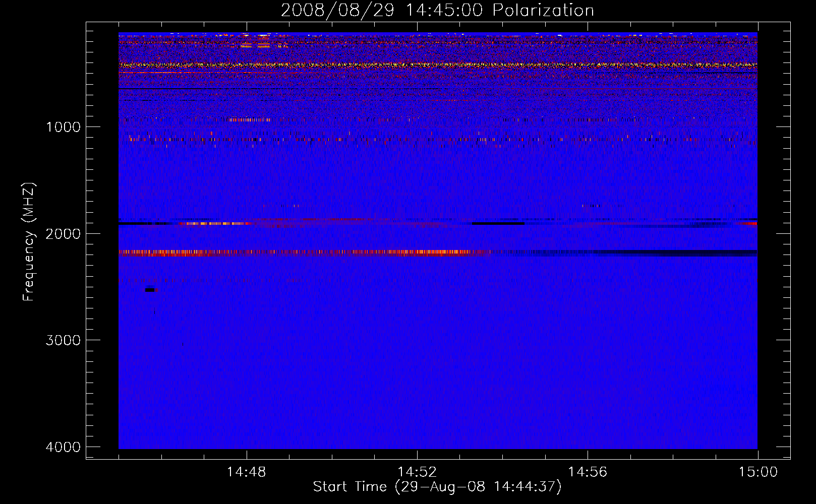
Task: Click the 1000 frequency tick label
Action: (63, 127)
